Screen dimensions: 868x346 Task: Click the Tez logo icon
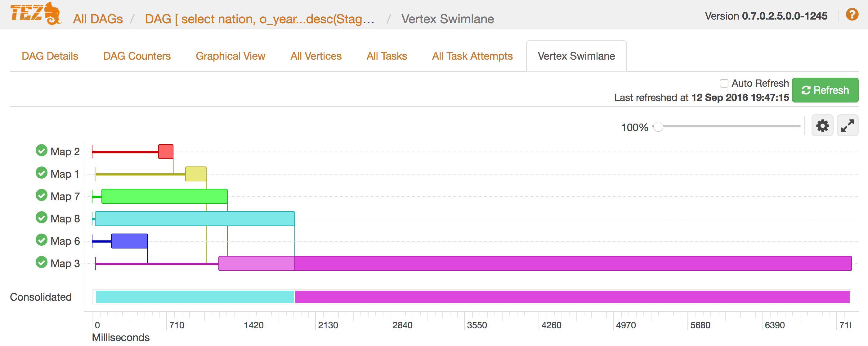pyautogui.click(x=35, y=13)
